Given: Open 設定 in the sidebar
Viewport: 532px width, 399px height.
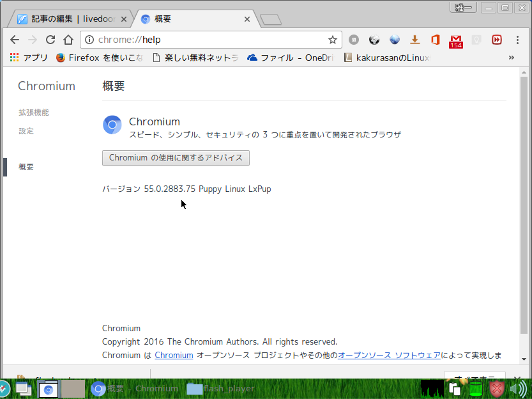Looking at the screenshot, I should click(26, 130).
